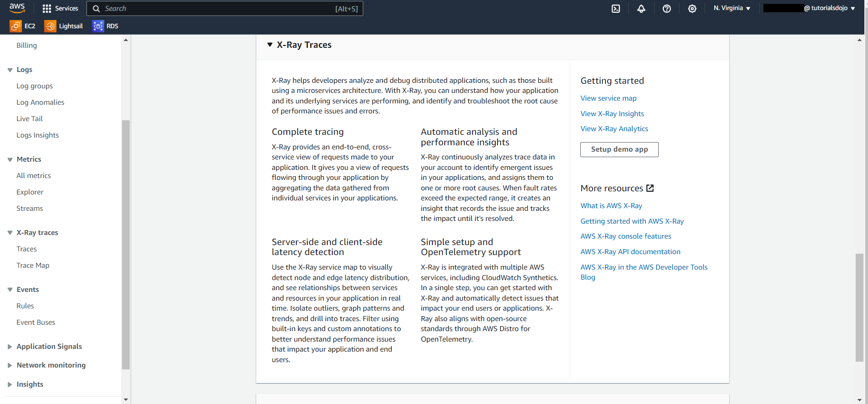This screenshot has width=868, height=404.
Task: Open the tutorialsdojo account menu
Action: pyautogui.click(x=809, y=8)
